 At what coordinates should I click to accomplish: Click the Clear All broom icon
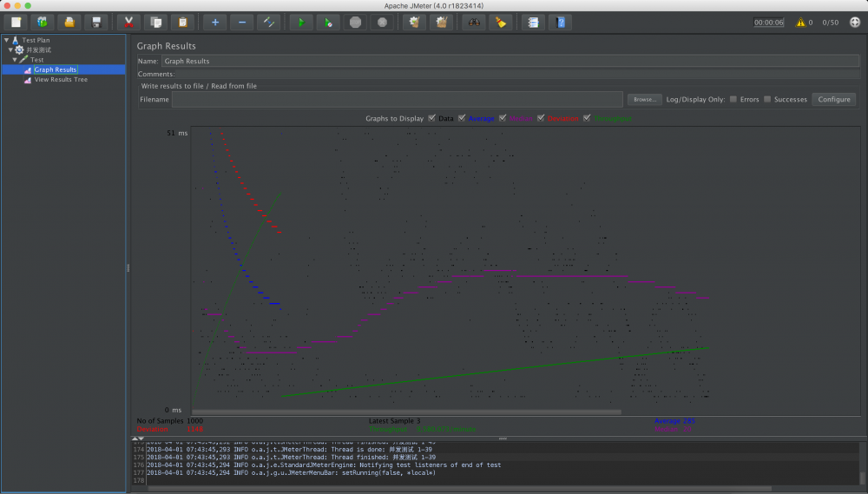point(441,22)
